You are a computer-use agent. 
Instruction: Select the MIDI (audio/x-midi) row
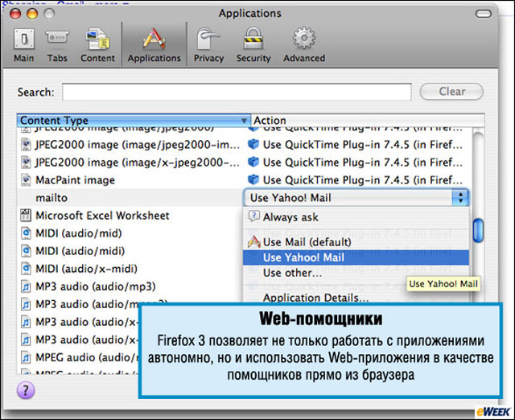pos(130,269)
